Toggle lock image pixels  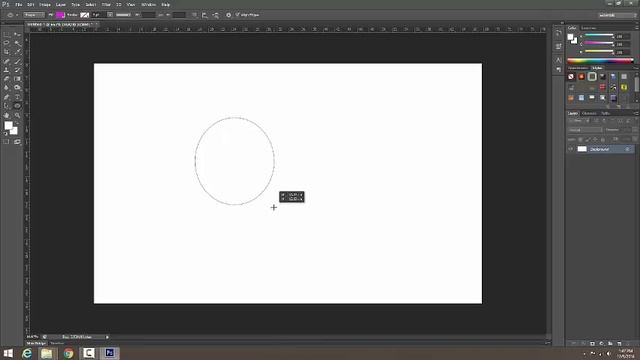coord(588,139)
